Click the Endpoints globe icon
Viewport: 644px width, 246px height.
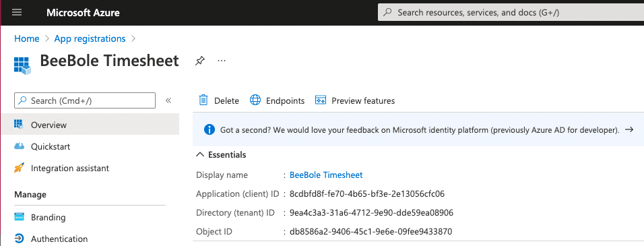coord(255,100)
